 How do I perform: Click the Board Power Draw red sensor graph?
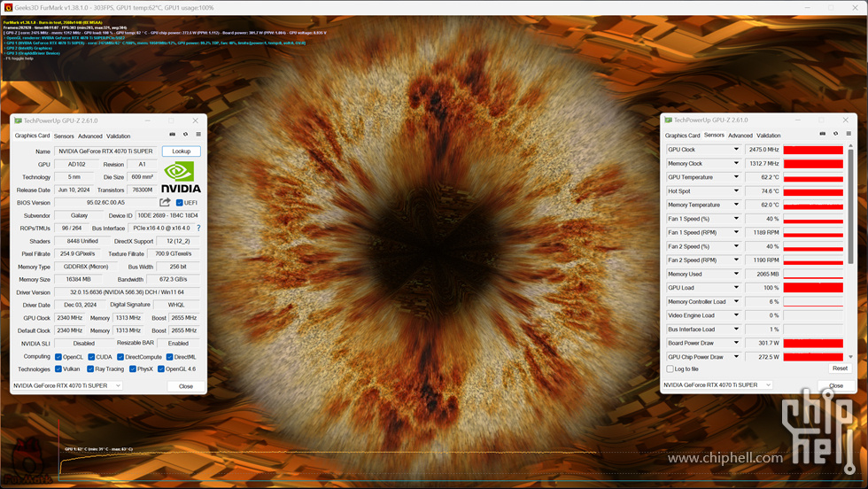(x=813, y=344)
